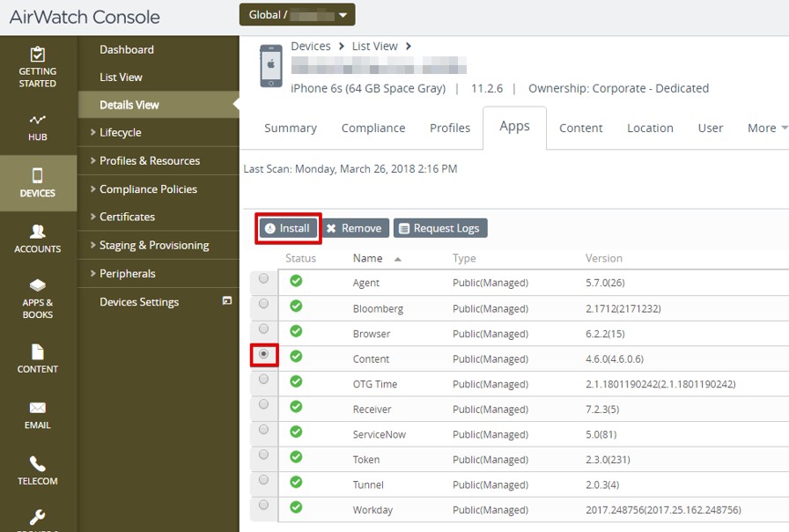This screenshot has height=532, width=789.
Task: Click the green status check for Agent
Action: 296,281
